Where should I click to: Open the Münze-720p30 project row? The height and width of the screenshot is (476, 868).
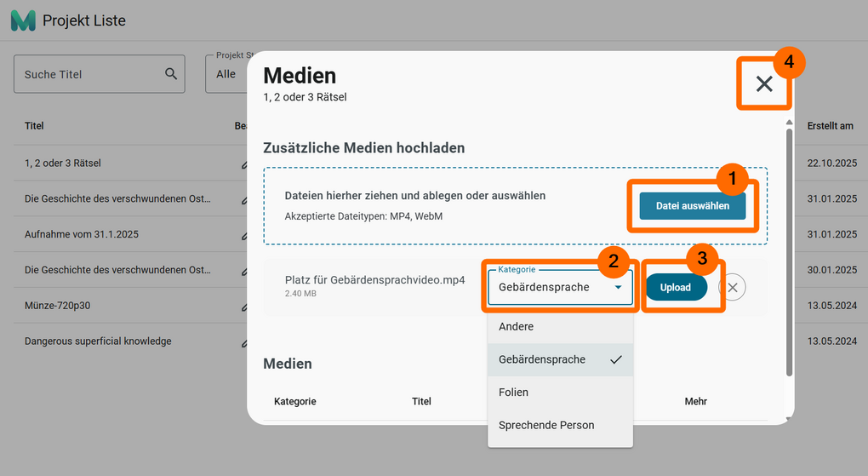[x=58, y=306]
